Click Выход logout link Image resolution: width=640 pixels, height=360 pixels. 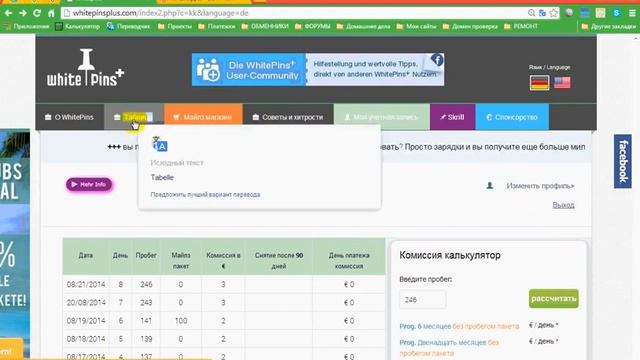pyautogui.click(x=563, y=205)
